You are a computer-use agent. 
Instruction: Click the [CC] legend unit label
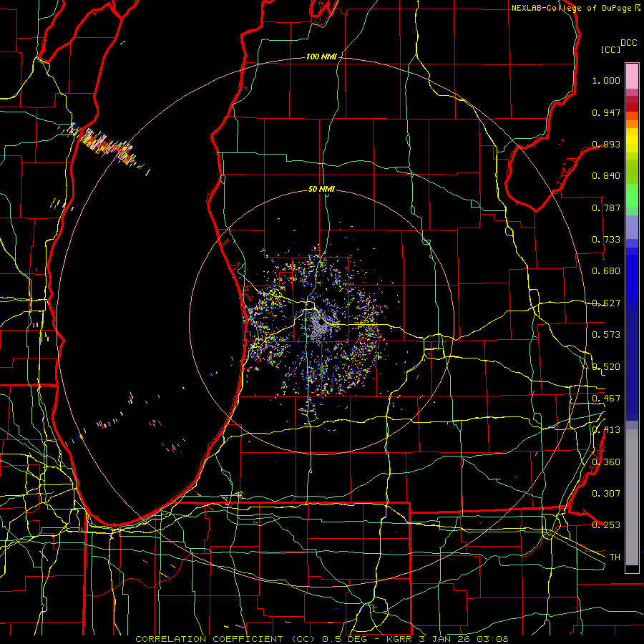click(x=610, y=49)
